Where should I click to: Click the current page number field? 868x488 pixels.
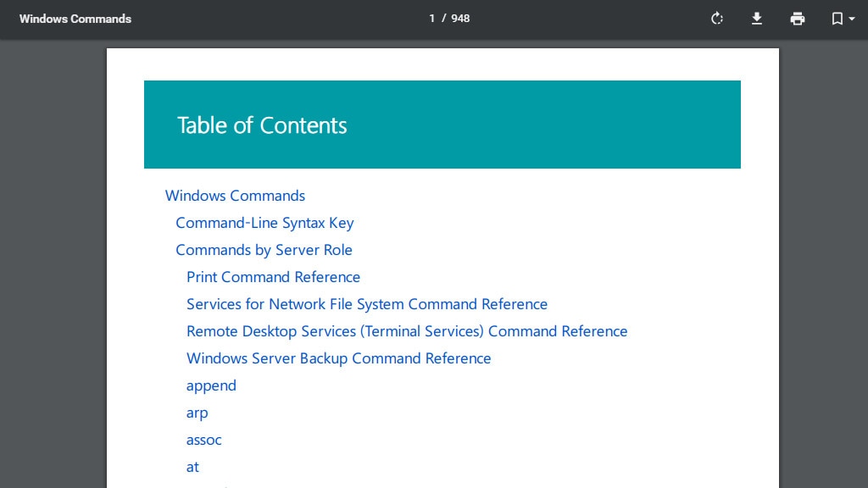[431, 19]
